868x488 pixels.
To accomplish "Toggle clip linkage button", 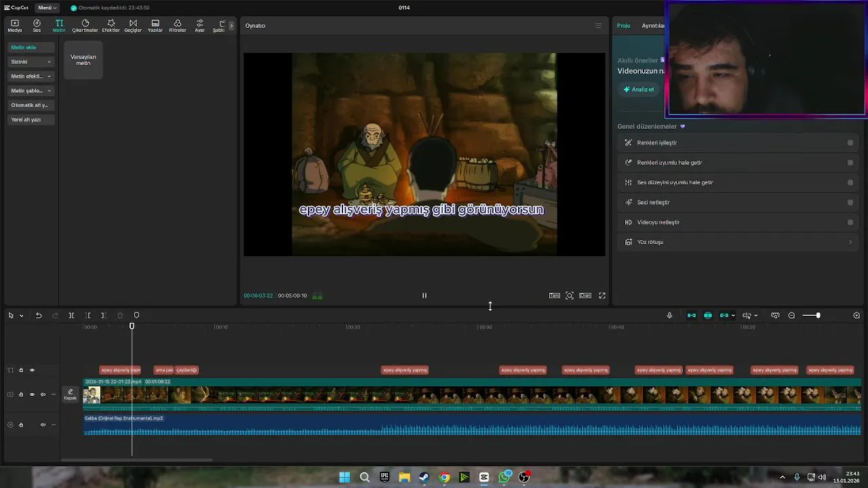I will [x=724, y=315].
